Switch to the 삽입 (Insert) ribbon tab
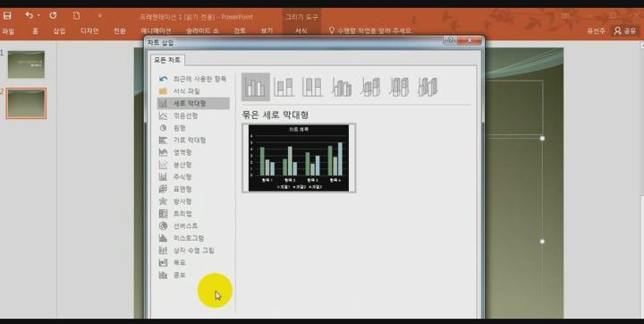Viewport: 644px width, 324px height. (x=59, y=30)
